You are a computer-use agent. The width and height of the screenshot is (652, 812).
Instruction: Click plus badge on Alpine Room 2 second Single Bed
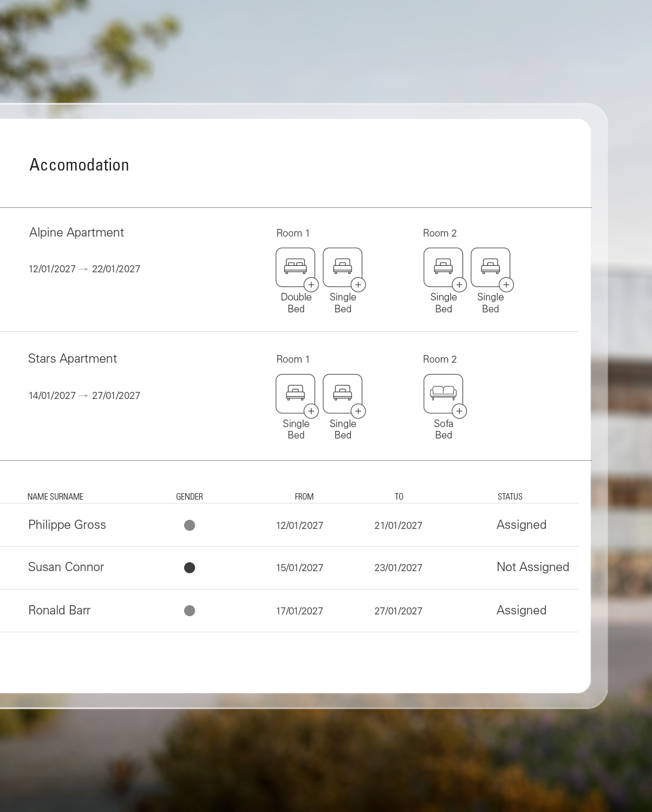[506, 285]
